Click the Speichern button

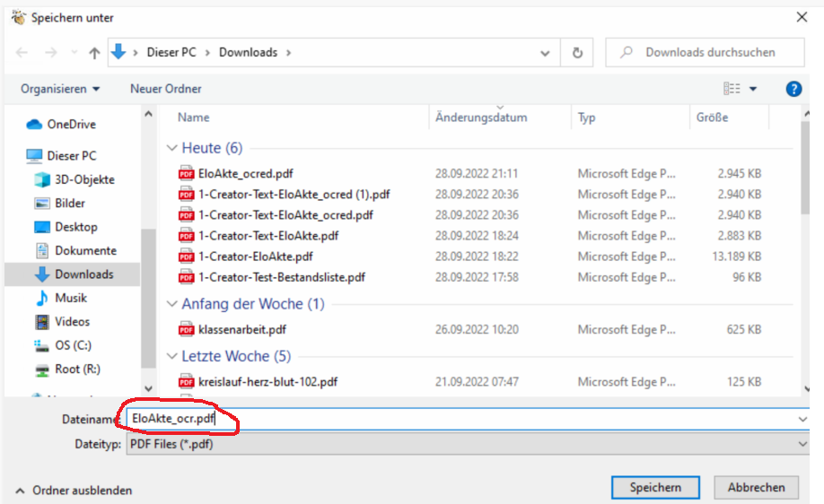point(655,488)
